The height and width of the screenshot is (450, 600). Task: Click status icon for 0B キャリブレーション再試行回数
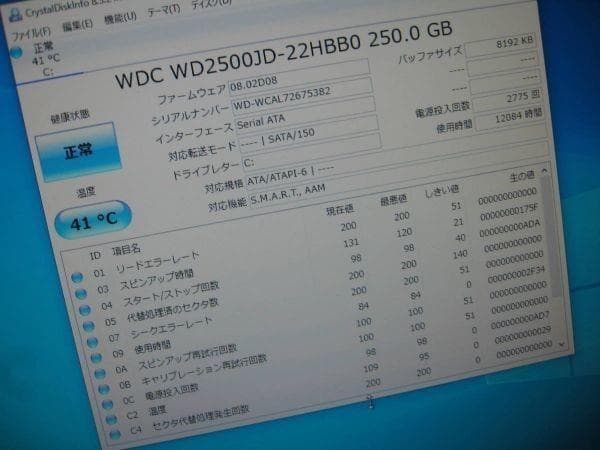[x=104, y=389]
